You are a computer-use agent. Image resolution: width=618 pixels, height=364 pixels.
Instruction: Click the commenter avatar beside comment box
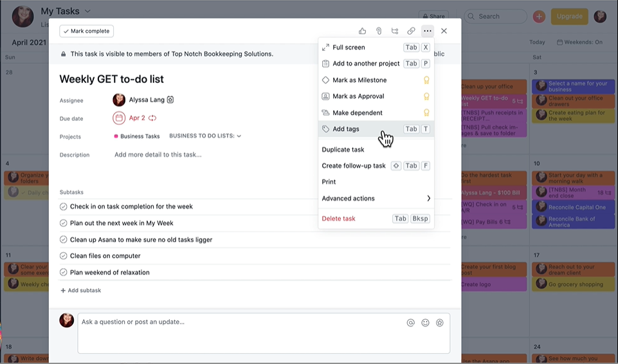coord(67,320)
